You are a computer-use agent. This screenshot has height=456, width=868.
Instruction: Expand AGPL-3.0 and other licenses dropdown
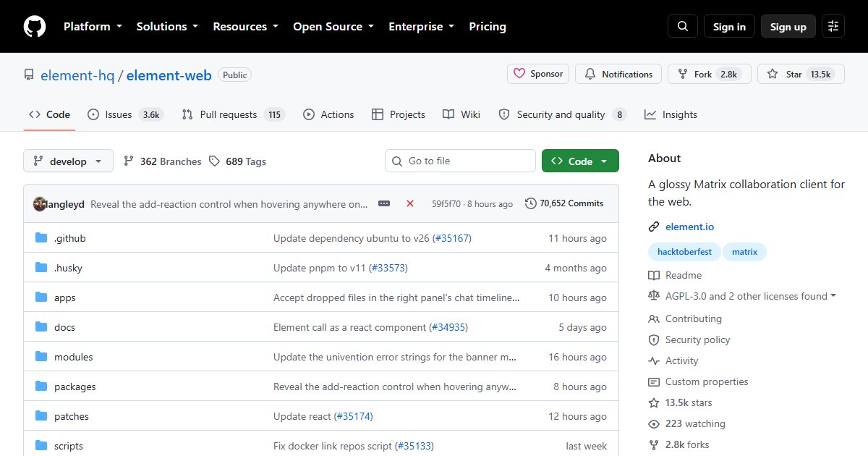[751, 297]
